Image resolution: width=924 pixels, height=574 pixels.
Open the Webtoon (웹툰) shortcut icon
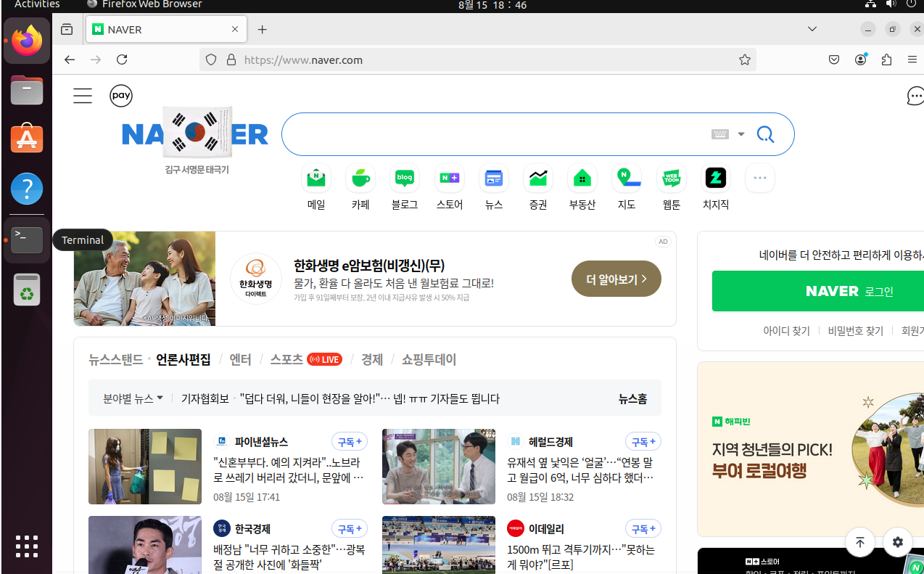point(672,178)
